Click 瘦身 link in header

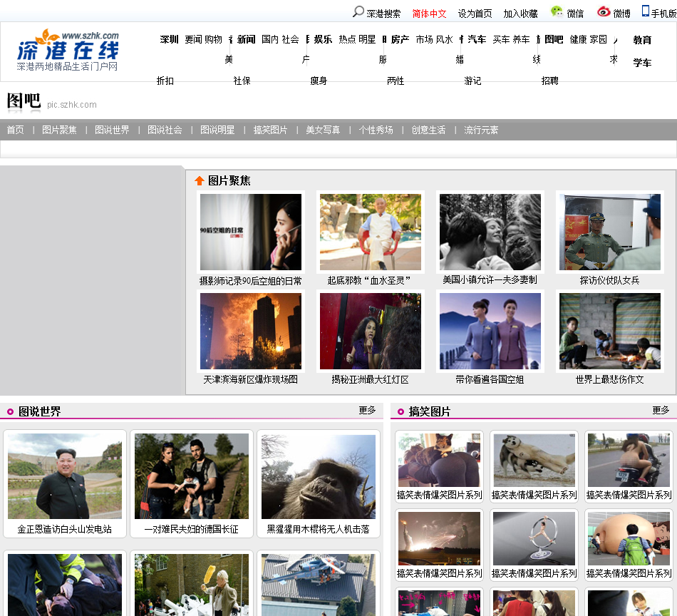[x=319, y=81]
